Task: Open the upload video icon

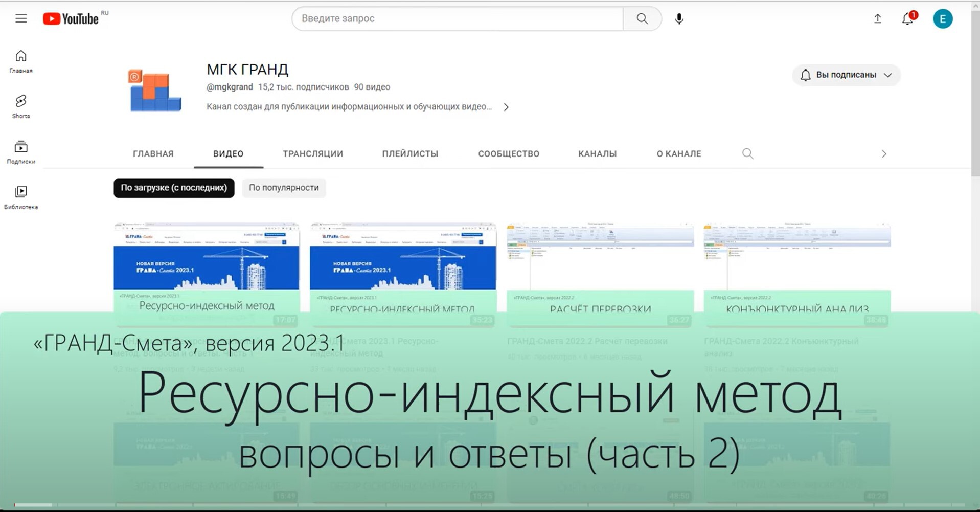Action: (x=877, y=19)
